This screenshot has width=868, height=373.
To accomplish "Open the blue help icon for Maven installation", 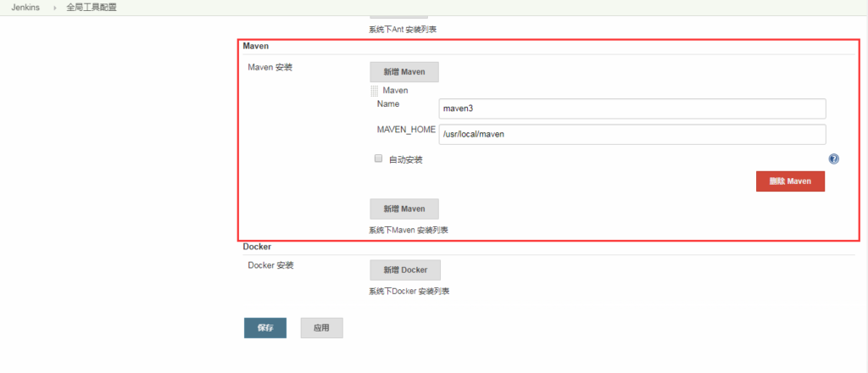I will pos(833,159).
